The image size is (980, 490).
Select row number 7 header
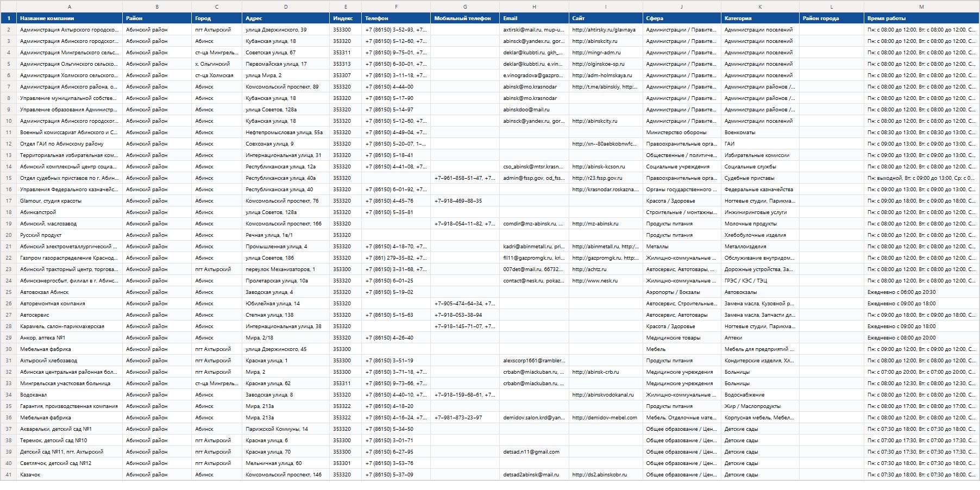click(x=9, y=87)
